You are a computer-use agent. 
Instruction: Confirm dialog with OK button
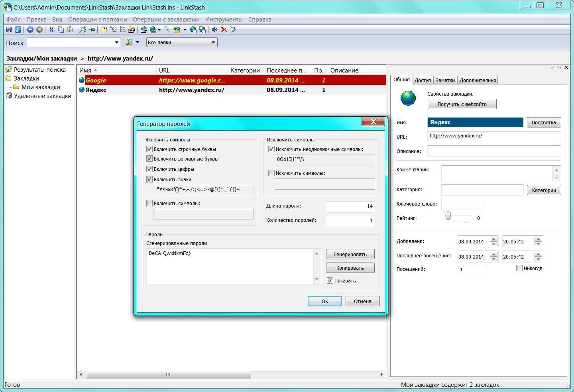325,301
